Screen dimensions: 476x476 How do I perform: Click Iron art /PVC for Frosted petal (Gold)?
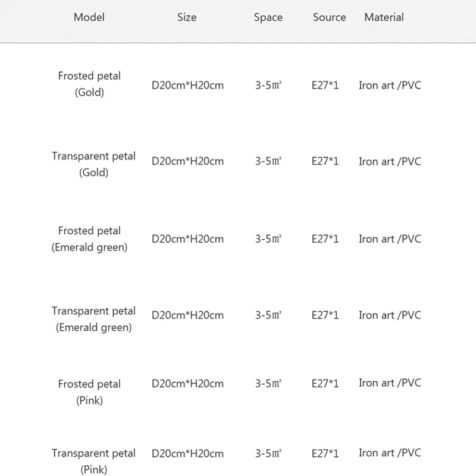pyautogui.click(x=390, y=85)
